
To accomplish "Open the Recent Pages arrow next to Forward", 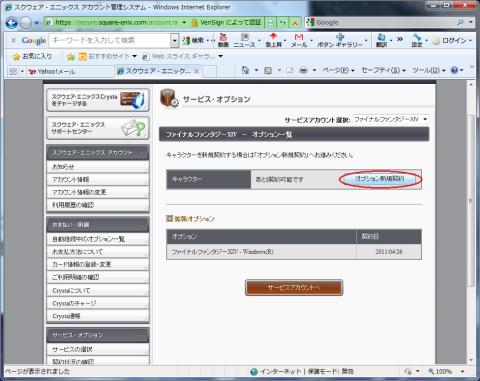I will 36,23.
